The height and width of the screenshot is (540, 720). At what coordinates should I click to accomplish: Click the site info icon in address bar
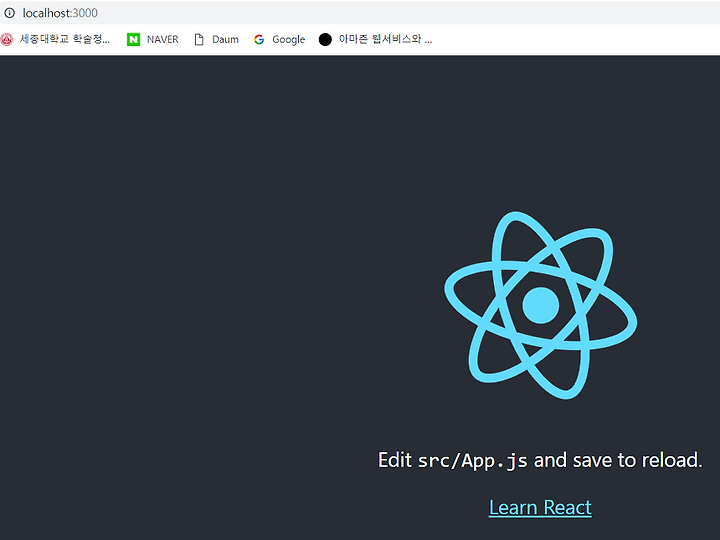click(9, 13)
